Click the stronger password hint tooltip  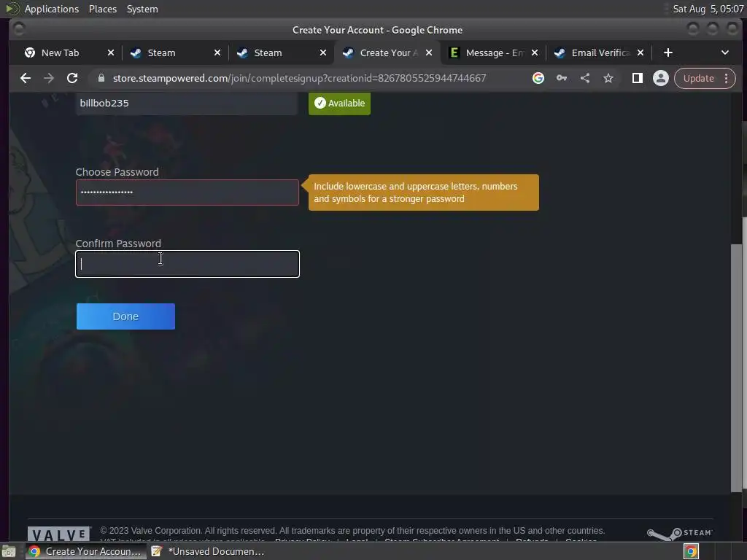(424, 192)
